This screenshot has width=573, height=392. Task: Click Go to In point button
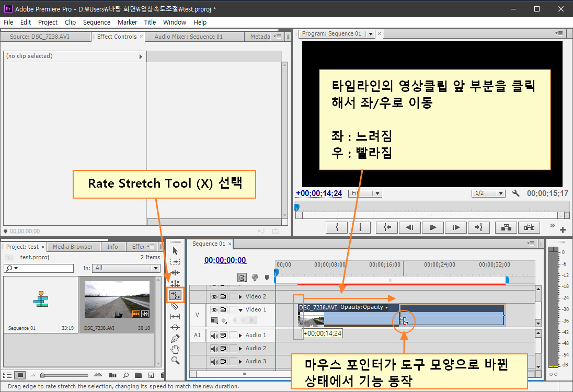(x=387, y=227)
